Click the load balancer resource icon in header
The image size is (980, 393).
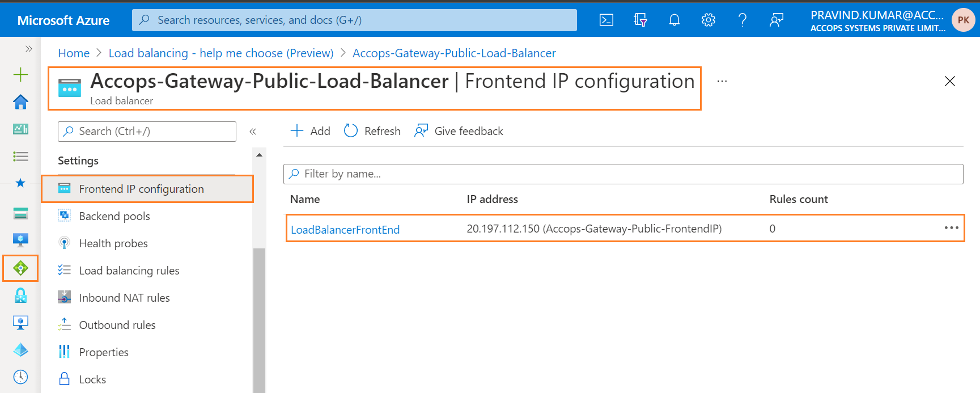(70, 88)
